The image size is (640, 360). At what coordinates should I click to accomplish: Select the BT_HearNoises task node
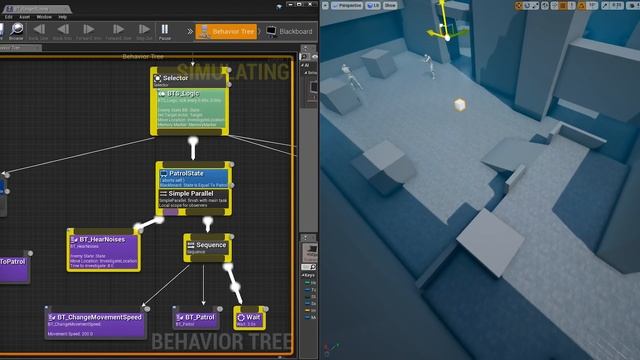[x=104, y=251]
